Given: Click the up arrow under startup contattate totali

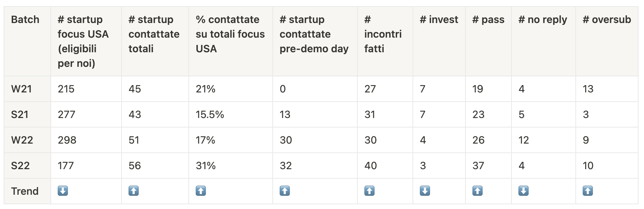Looking at the screenshot, I should (134, 191).
